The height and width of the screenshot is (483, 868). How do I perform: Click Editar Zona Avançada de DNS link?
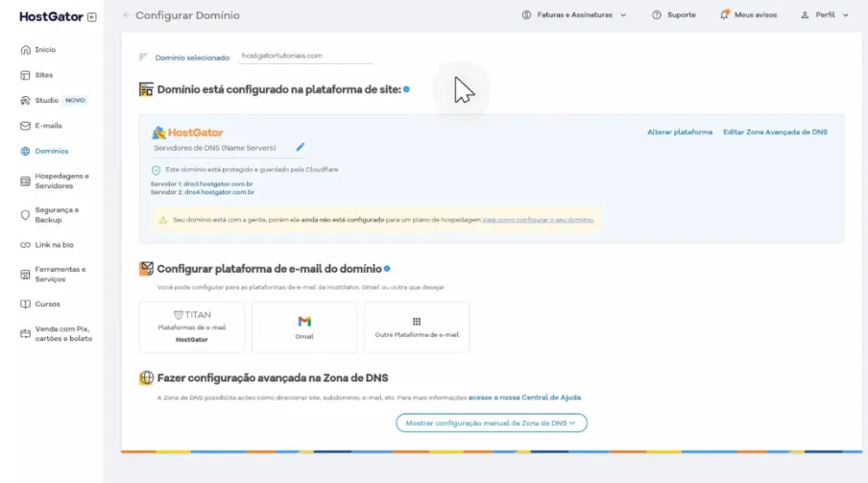775,132
